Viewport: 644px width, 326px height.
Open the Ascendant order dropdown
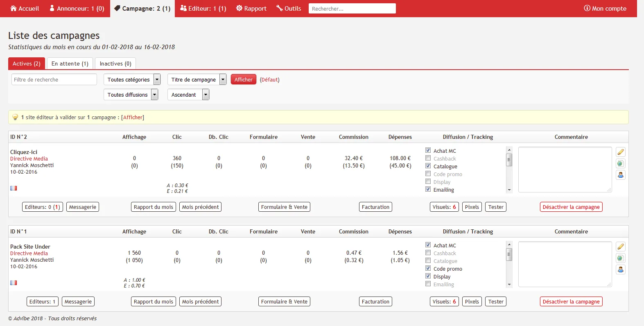[x=188, y=95]
